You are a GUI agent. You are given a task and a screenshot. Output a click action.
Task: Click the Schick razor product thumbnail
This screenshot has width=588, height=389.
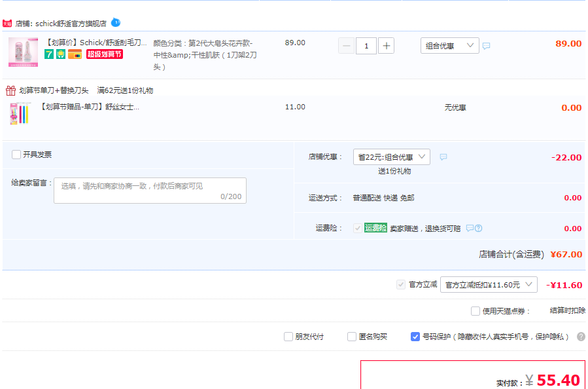click(x=24, y=52)
